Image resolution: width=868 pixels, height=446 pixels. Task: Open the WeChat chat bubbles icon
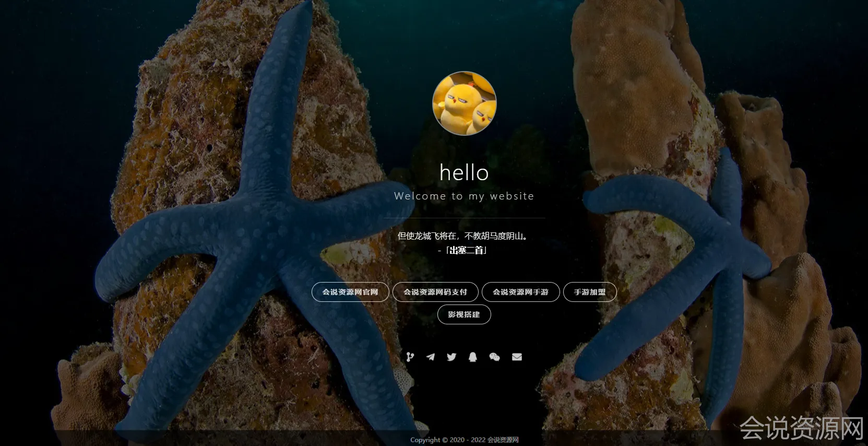tap(494, 357)
